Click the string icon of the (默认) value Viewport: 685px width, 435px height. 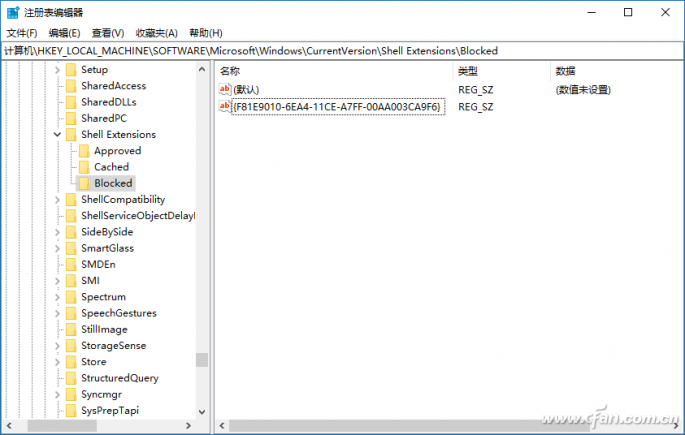pyautogui.click(x=225, y=89)
